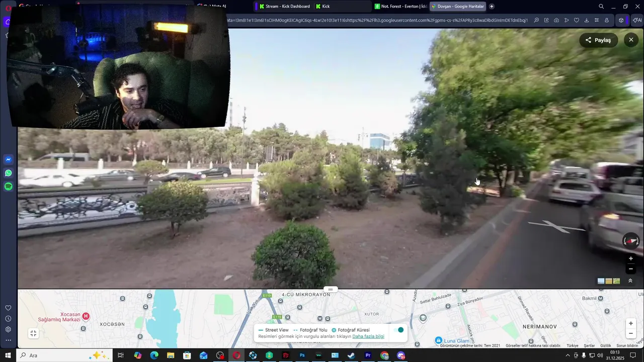Open File Explorer from the taskbar
Screen dimensions: 644x362
pos(171,355)
